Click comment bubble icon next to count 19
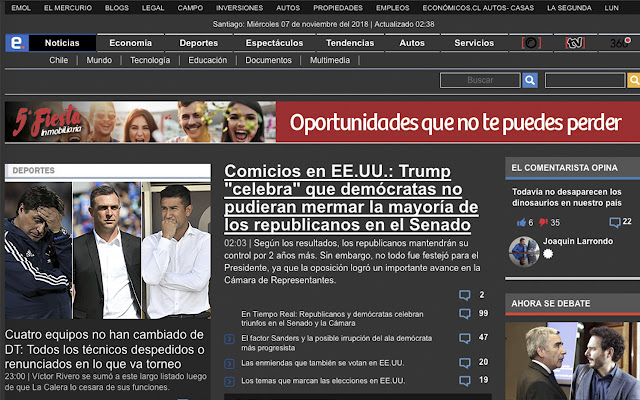640x400 pixels. click(464, 380)
